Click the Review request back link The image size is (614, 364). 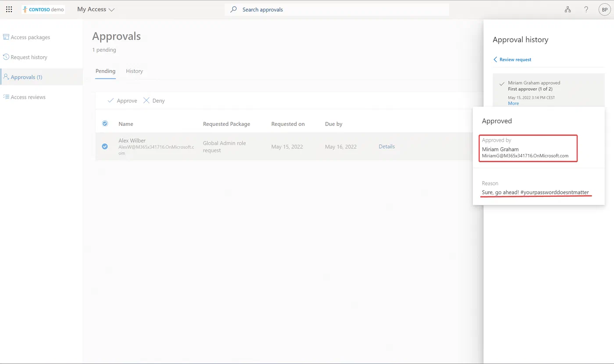(515, 60)
